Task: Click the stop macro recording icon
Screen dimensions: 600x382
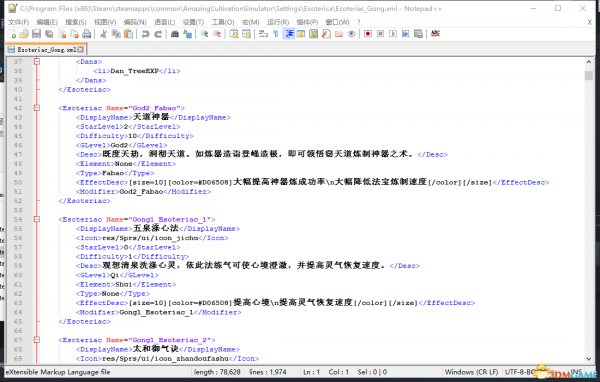Action: click(380, 34)
